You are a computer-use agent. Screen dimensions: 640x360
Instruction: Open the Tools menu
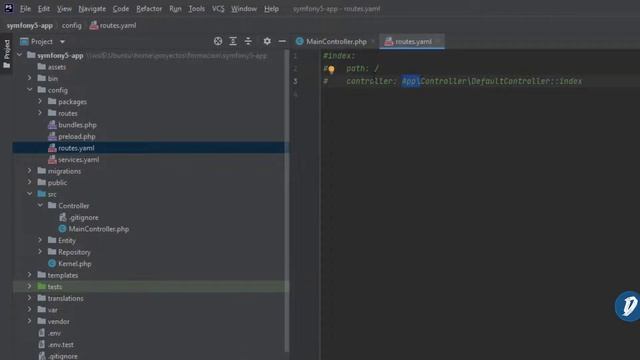point(196,9)
